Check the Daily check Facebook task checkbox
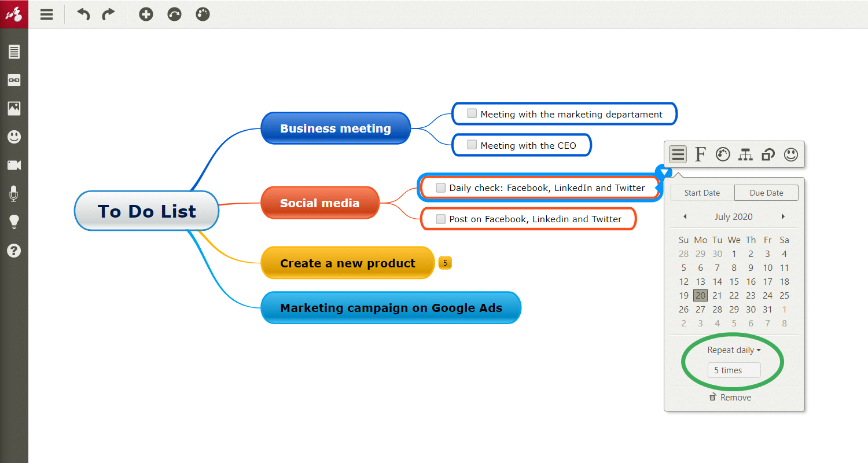 pyautogui.click(x=440, y=188)
